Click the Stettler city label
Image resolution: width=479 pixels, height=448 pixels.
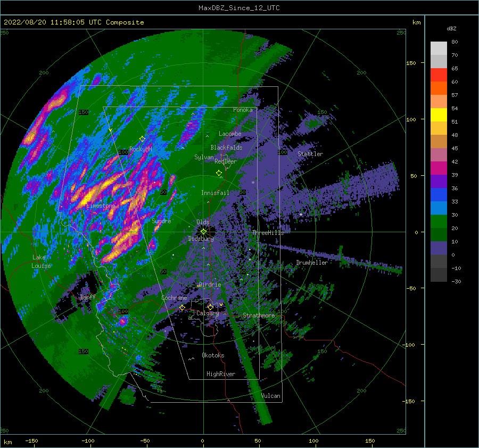click(x=310, y=154)
